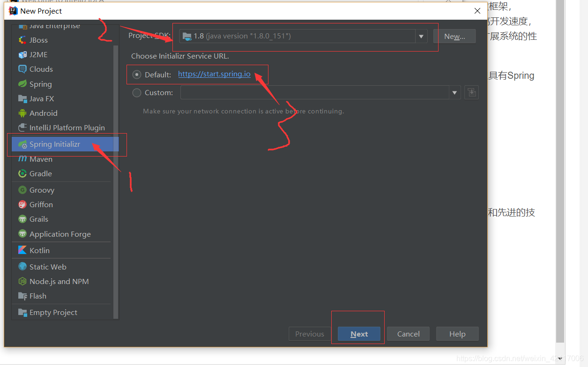The height and width of the screenshot is (367, 588).
Task: Click the Custom URL input field
Action: [x=314, y=93]
